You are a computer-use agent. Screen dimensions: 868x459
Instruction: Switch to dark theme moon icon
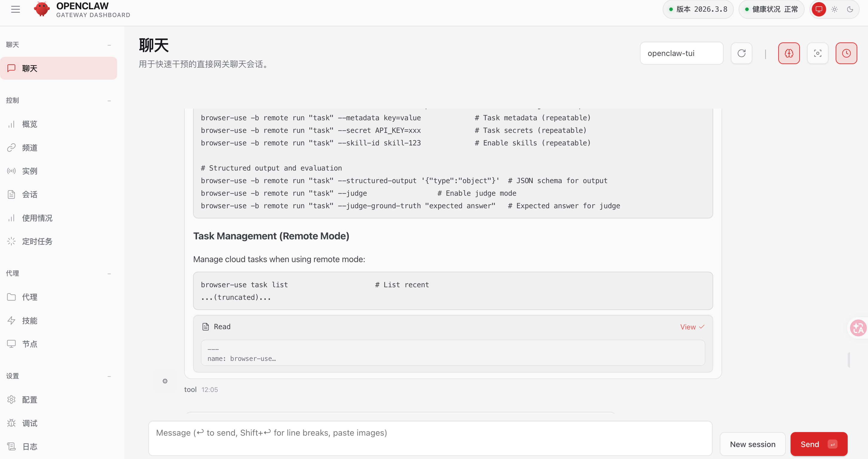[x=850, y=9]
